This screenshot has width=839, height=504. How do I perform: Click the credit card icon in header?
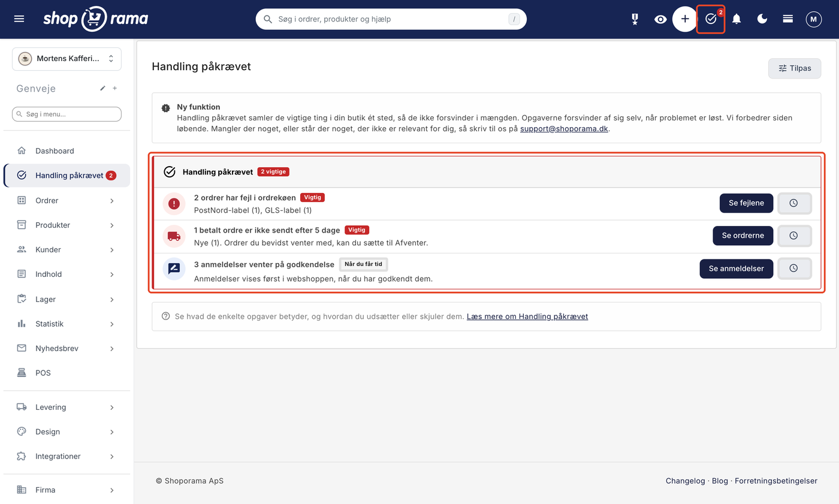[x=788, y=19]
